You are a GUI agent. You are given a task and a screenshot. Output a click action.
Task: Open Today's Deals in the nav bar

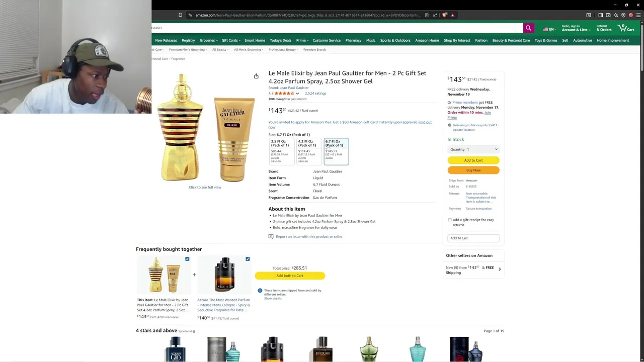click(280, 40)
